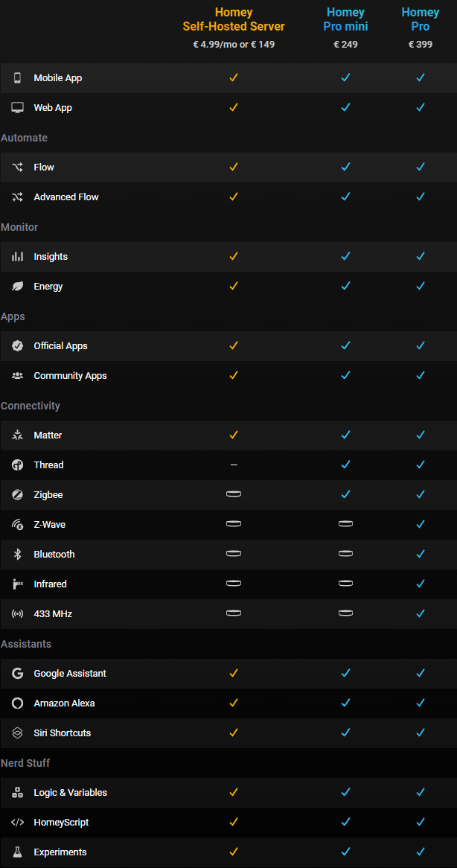Click the HomeyScript row label
The width and height of the screenshot is (457, 868).
point(62,823)
